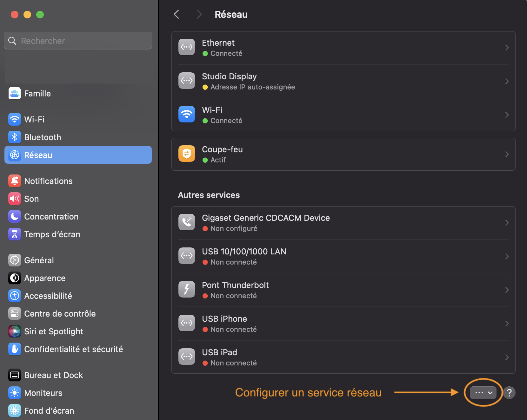
Task: Expand the USB iPhone row chevron
Action: (507, 324)
